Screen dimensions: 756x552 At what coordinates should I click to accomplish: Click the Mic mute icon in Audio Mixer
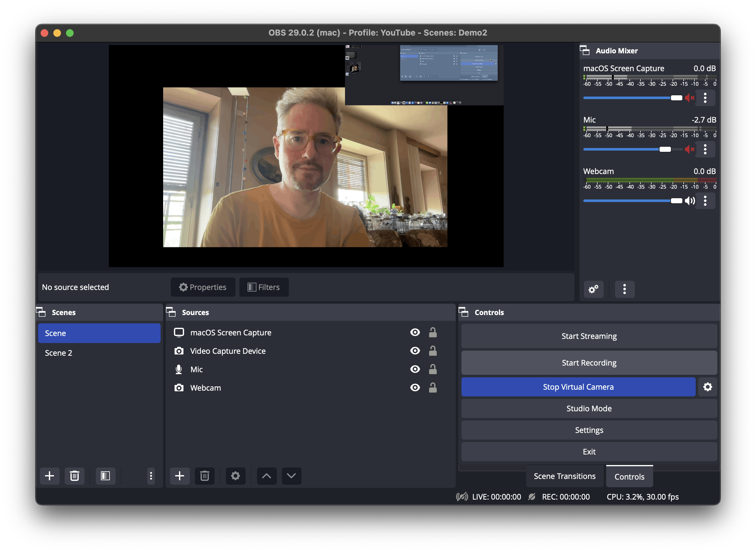pos(687,149)
